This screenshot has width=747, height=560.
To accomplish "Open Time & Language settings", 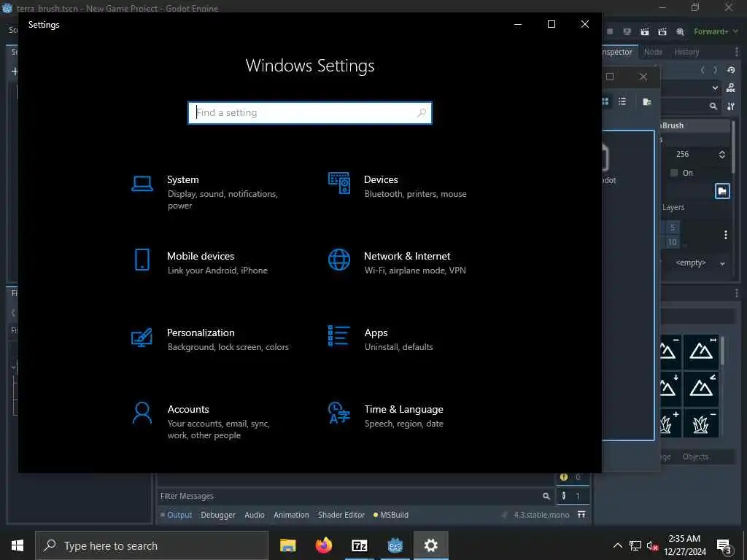I will pos(386,416).
